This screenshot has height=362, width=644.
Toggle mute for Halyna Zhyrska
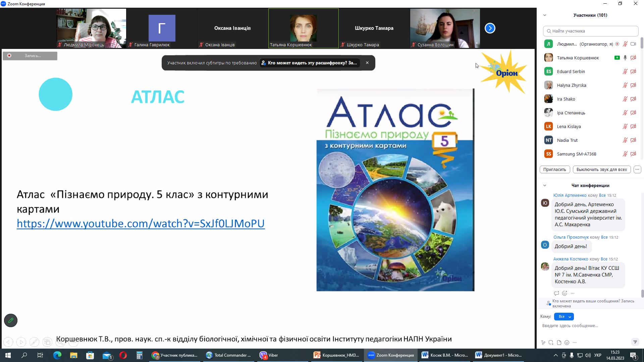click(x=625, y=85)
